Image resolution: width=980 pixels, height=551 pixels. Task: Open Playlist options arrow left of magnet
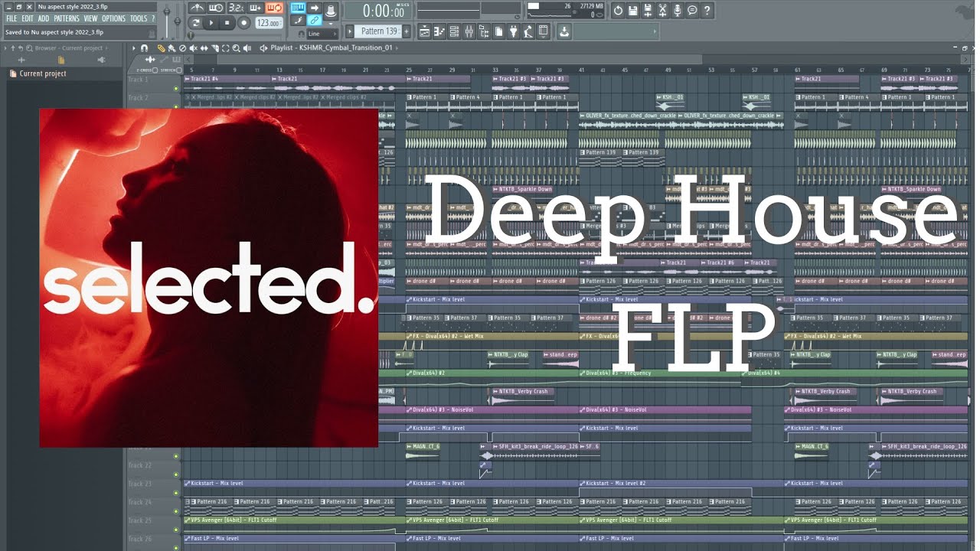[133, 48]
